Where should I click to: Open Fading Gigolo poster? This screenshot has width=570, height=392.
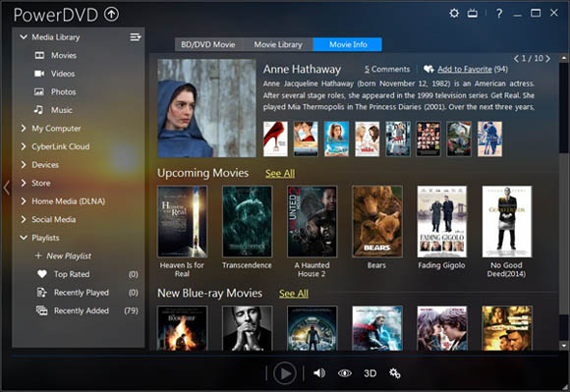pyautogui.click(x=441, y=221)
